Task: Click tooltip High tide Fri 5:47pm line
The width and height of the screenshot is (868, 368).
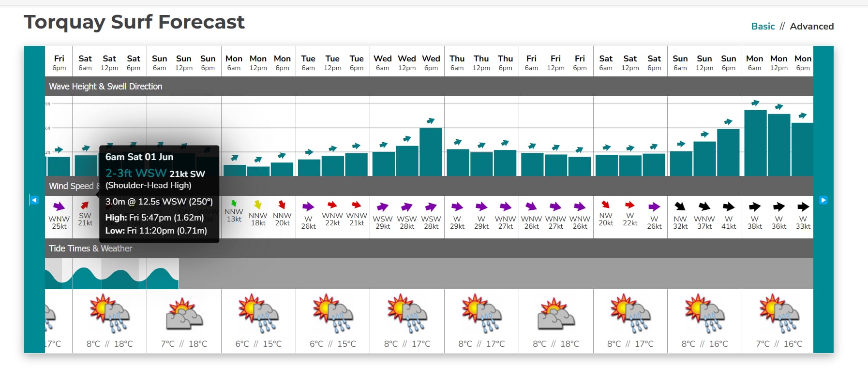Action: coord(154,218)
